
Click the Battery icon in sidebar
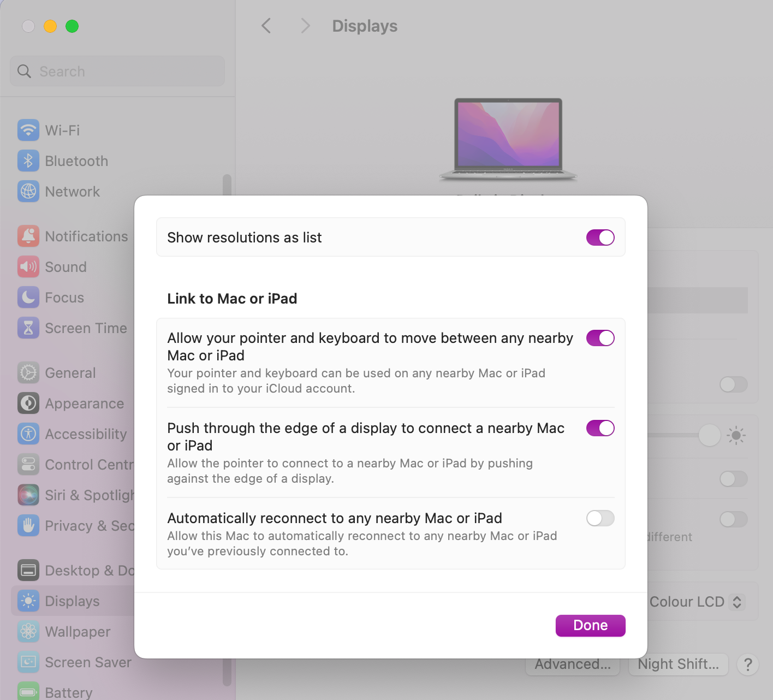(28, 691)
